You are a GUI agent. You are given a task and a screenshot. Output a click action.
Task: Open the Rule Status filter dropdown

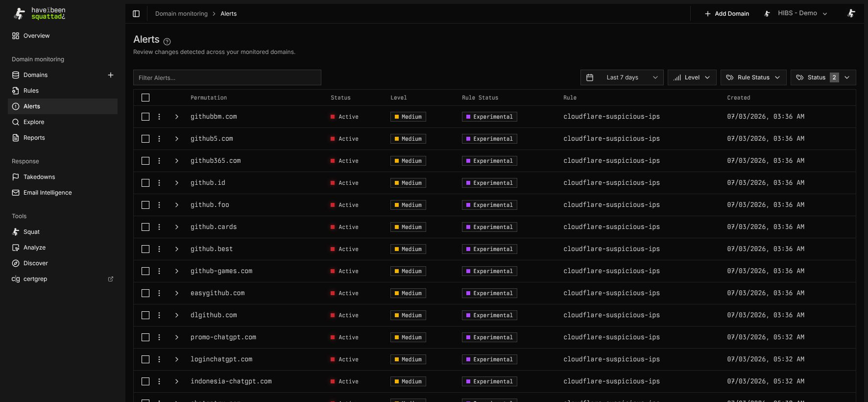753,77
